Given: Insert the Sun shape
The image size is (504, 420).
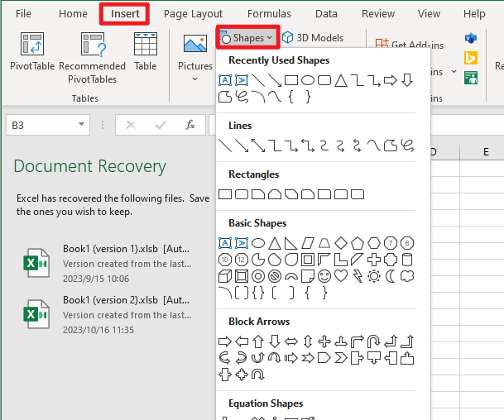Looking at the screenshot, I should pos(374,276).
